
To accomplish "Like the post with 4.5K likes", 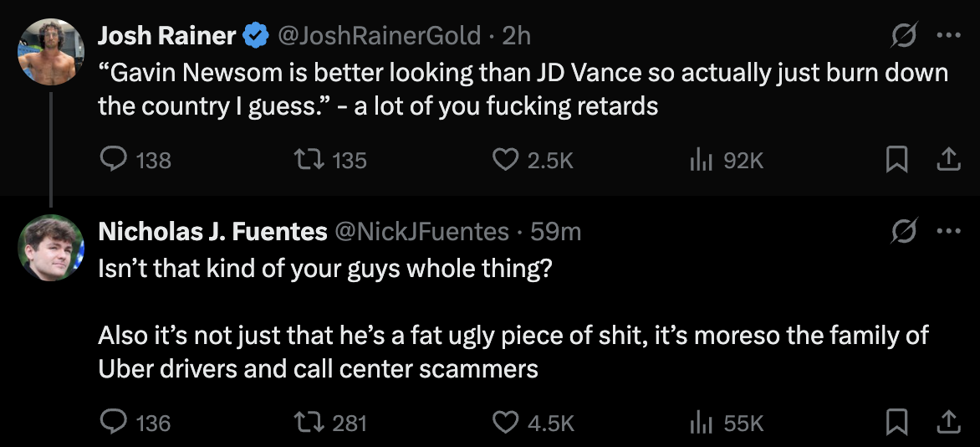I will click(505, 423).
